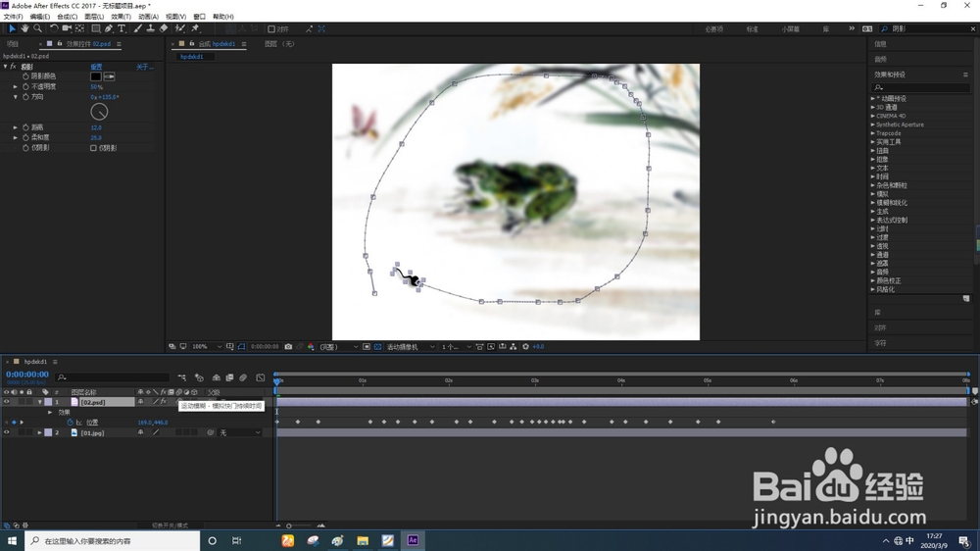Select the Unified Camera tool
Image resolution: width=980 pixels, height=551 pixels.
click(x=67, y=28)
